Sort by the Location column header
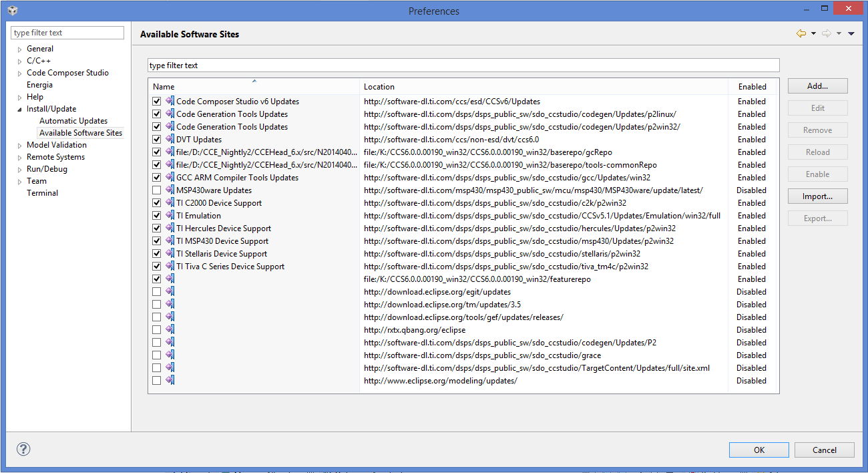This screenshot has width=868, height=473. (544, 87)
